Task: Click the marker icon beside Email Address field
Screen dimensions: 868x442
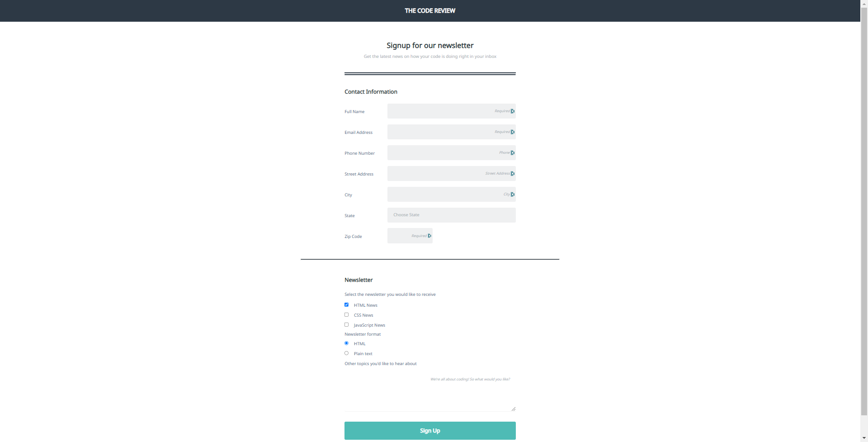Action: 512,132
